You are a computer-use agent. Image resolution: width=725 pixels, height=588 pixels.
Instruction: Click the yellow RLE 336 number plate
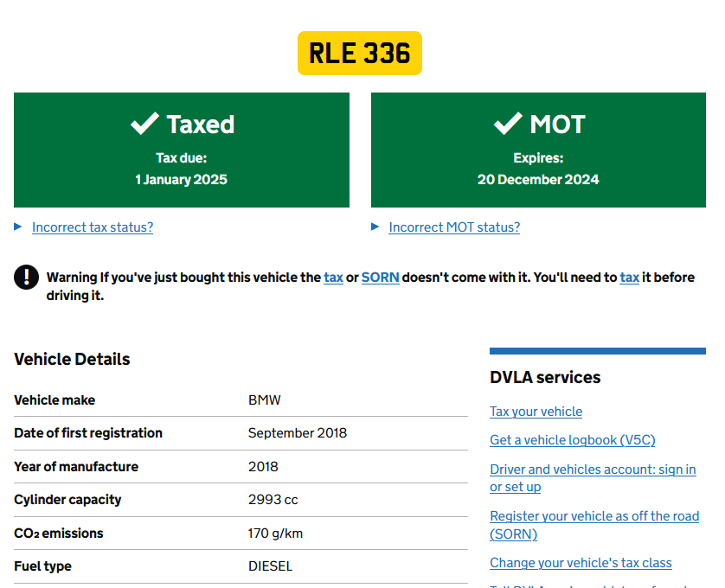click(360, 53)
